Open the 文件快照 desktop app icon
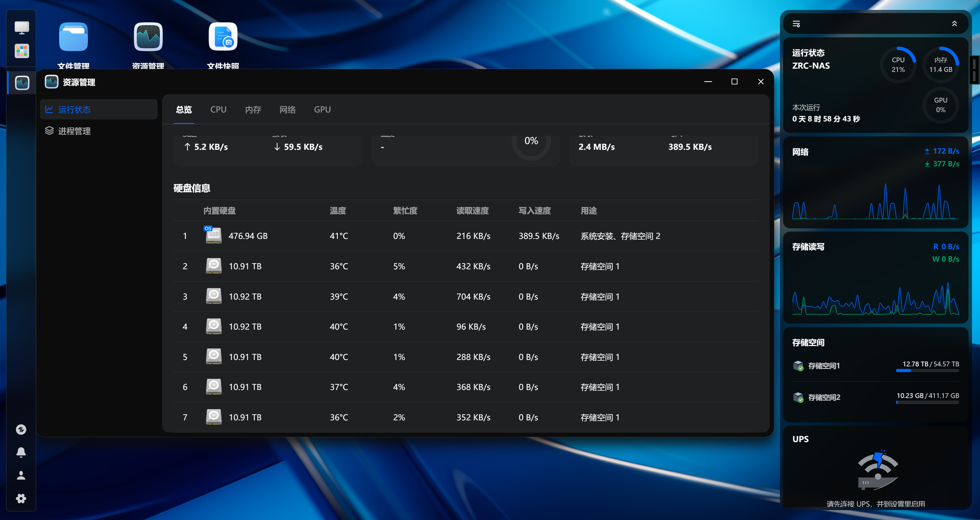The height and width of the screenshot is (520, 980). coord(223,37)
